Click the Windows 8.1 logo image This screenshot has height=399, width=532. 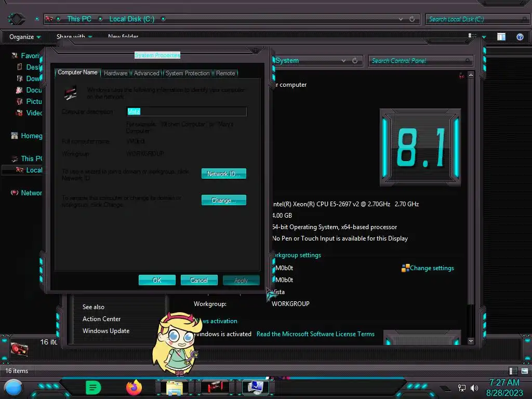coord(420,148)
